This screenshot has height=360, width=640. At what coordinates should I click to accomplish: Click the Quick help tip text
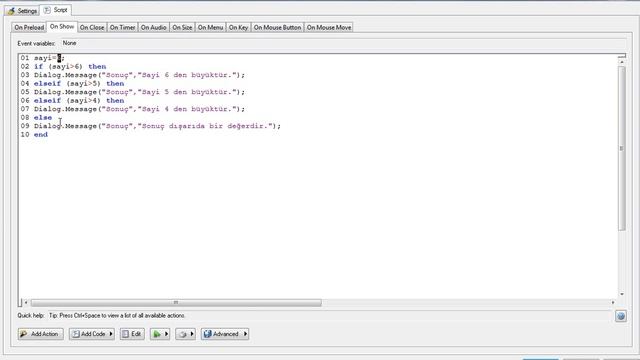click(x=117, y=316)
